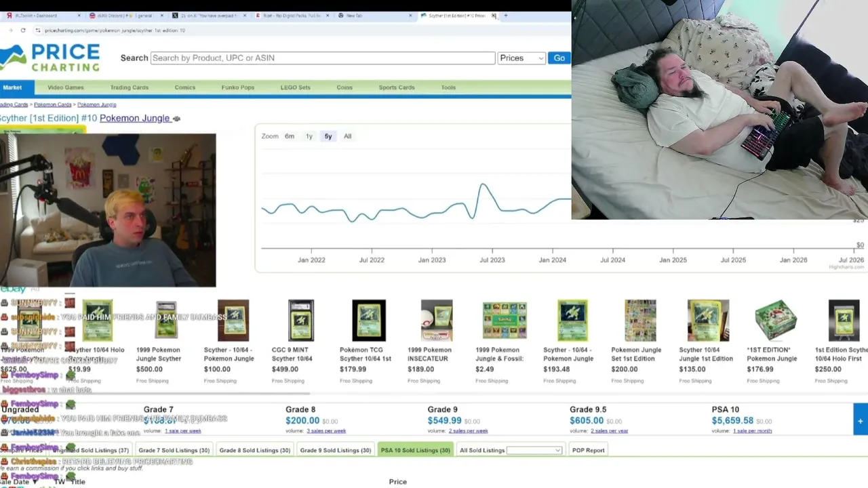868x488 pixels.
Task: Open the $193.48 Scyther listing thumbnail
Action: (x=572, y=320)
